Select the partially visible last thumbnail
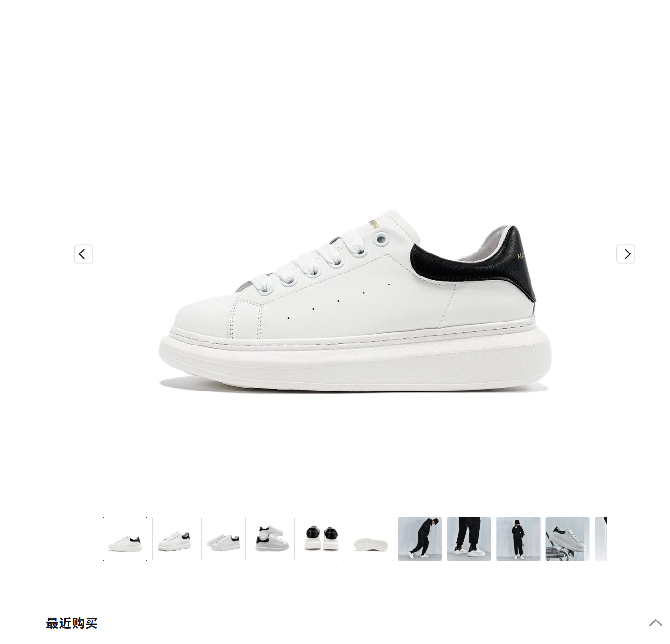Image resolution: width=670 pixels, height=644 pixels. (601, 539)
